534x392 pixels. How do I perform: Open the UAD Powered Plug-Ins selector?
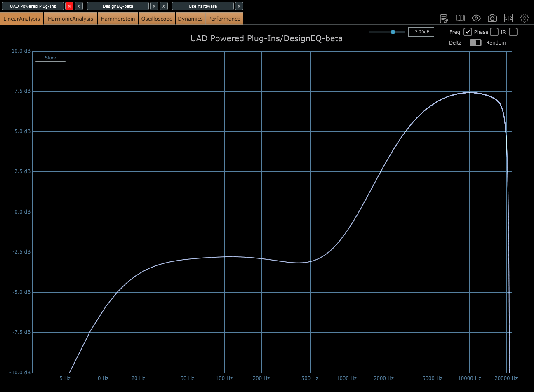click(x=33, y=6)
